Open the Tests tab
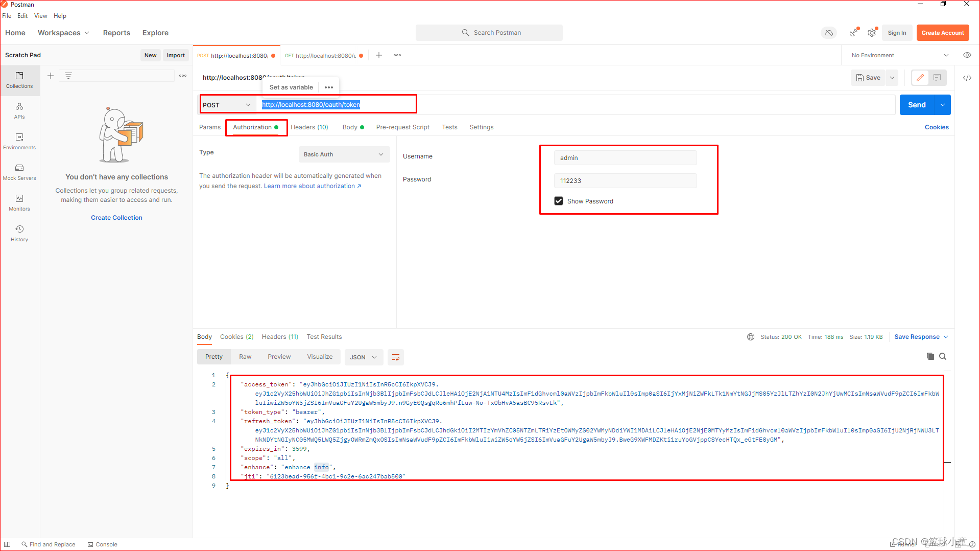 pos(450,127)
